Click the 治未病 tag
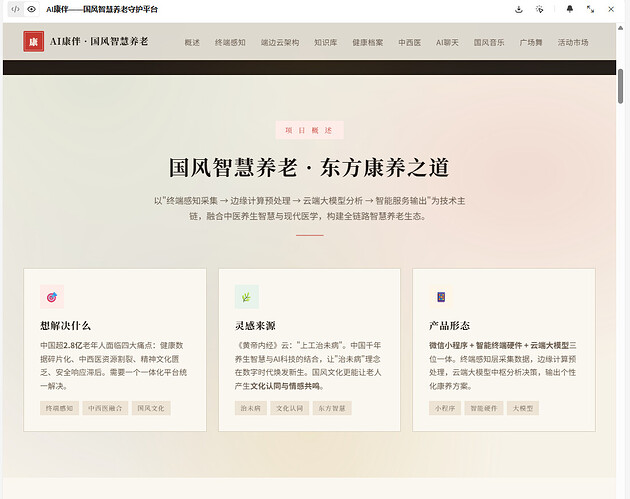 pos(251,408)
